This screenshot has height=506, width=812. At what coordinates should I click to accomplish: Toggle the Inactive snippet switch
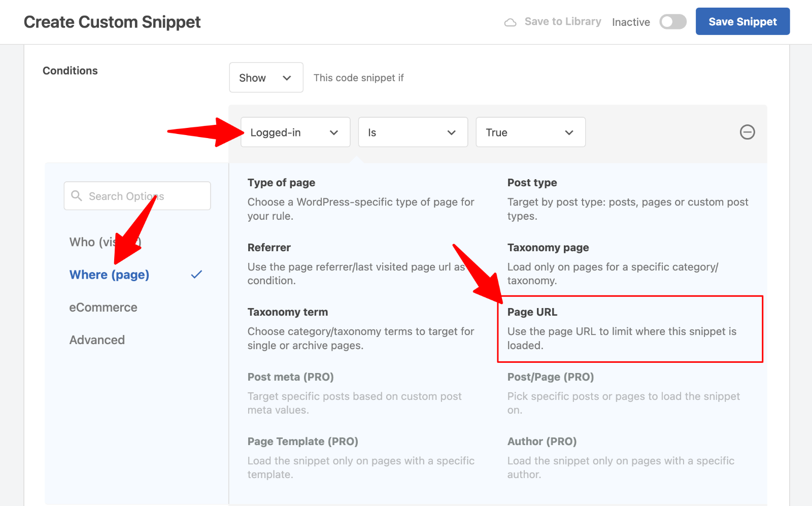(672, 22)
